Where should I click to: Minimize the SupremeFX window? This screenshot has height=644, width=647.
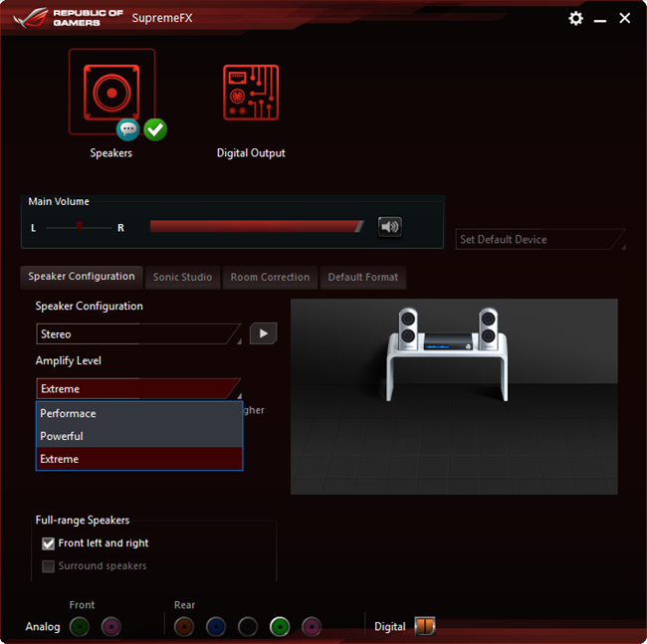coord(600,19)
